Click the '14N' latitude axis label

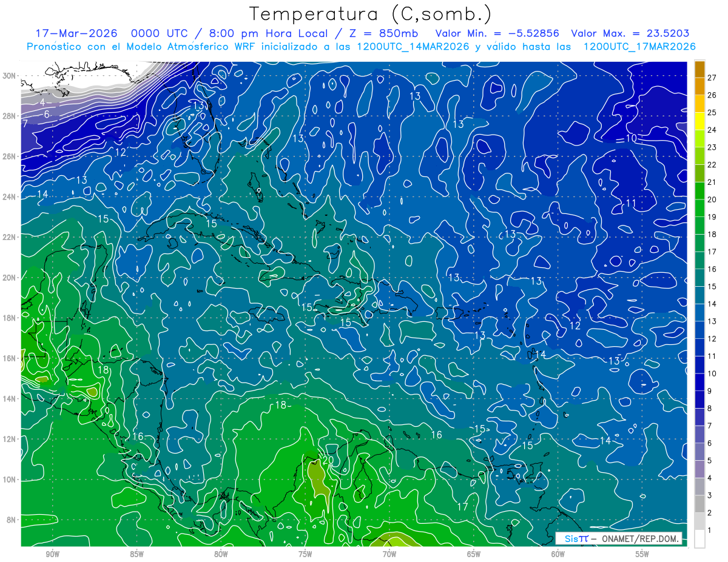pos(10,398)
